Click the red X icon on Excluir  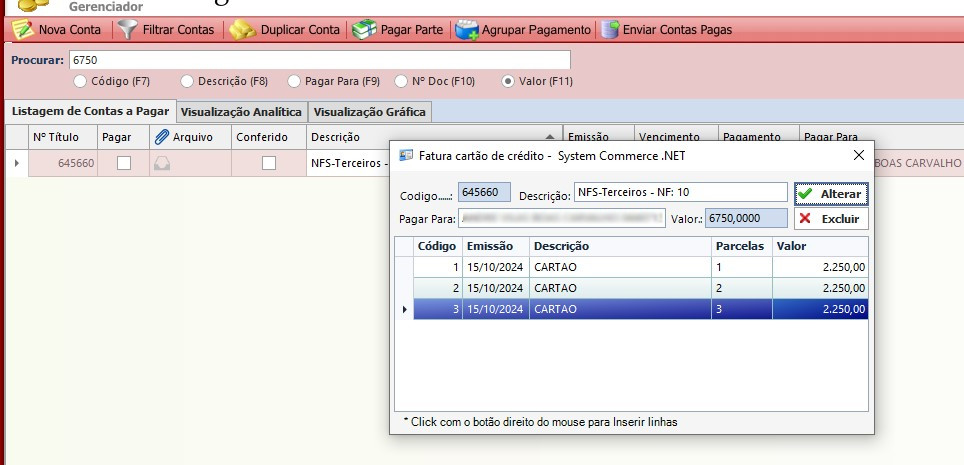point(805,218)
